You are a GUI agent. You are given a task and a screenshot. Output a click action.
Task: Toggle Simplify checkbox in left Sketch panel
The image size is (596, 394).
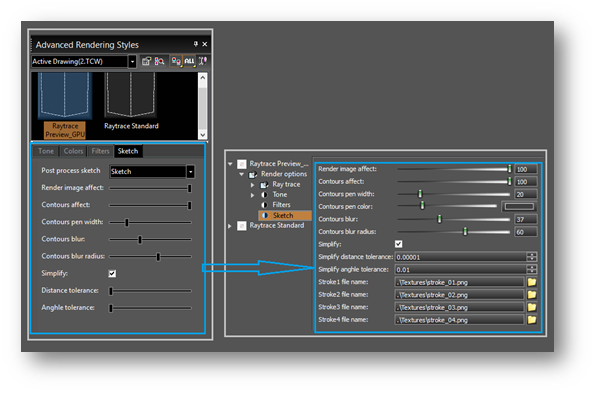coord(112,274)
